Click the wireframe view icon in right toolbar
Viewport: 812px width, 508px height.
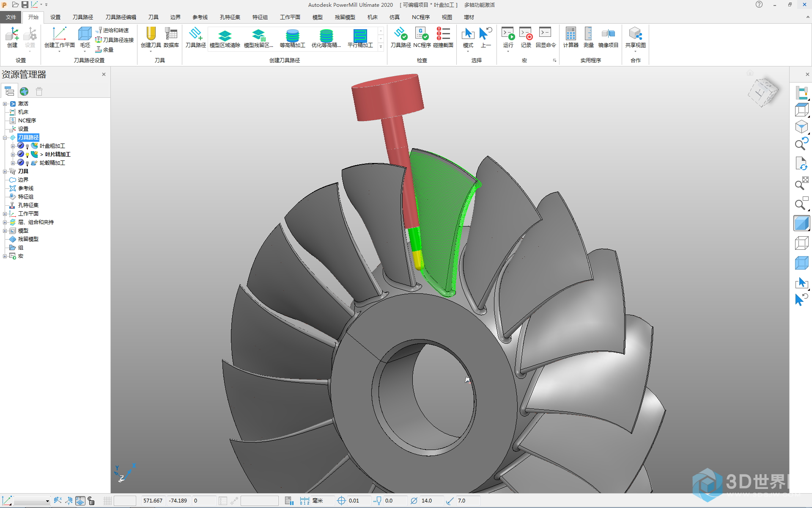click(801, 243)
